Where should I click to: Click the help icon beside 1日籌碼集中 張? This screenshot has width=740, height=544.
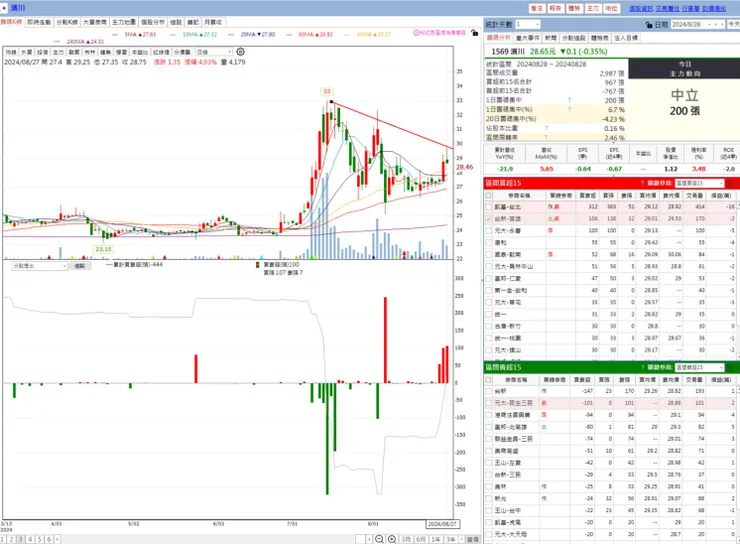pos(569,100)
